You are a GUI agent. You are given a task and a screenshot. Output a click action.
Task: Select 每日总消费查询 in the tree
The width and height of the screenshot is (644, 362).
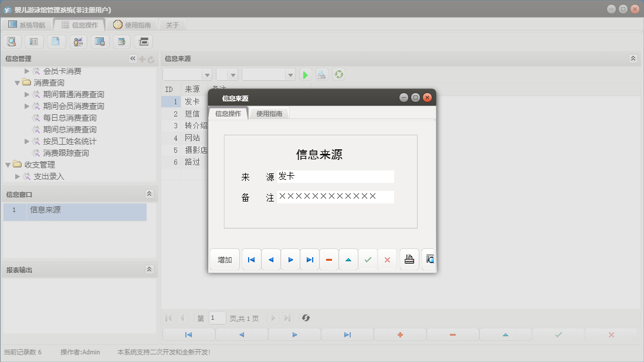click(x=69, y=118)
